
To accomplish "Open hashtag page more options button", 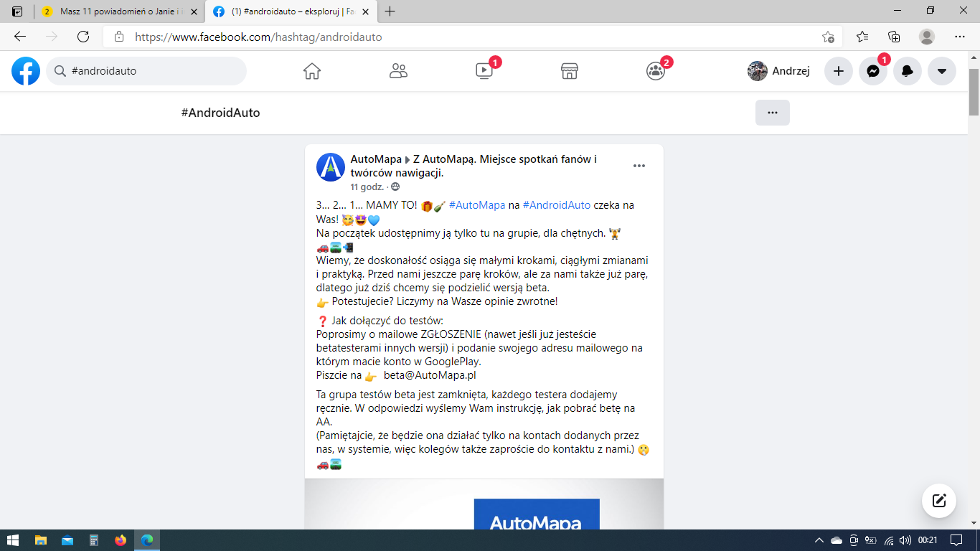I will 773,113.
